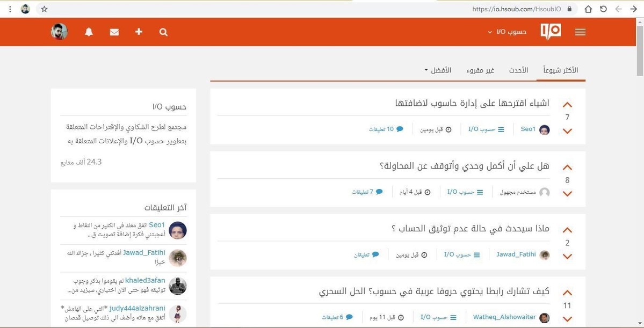Click the 24.3 ألف متابع followers count

[x=81, y=162]
